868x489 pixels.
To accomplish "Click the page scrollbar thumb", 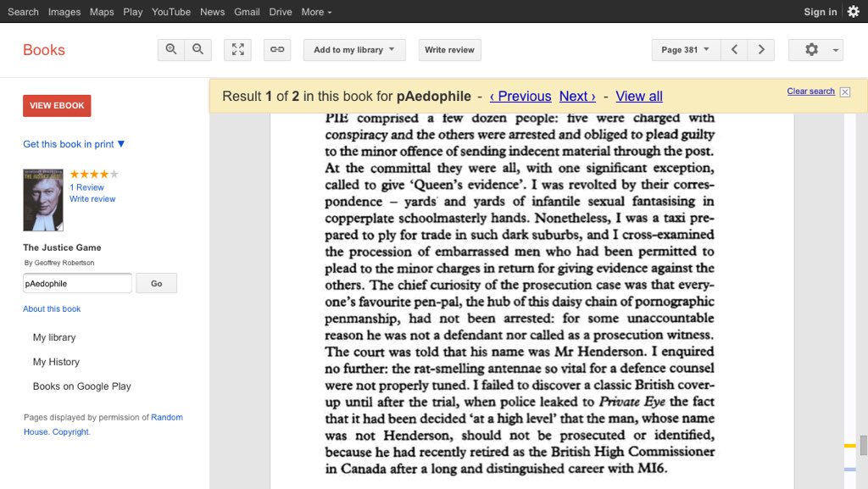I will point(863,445).
